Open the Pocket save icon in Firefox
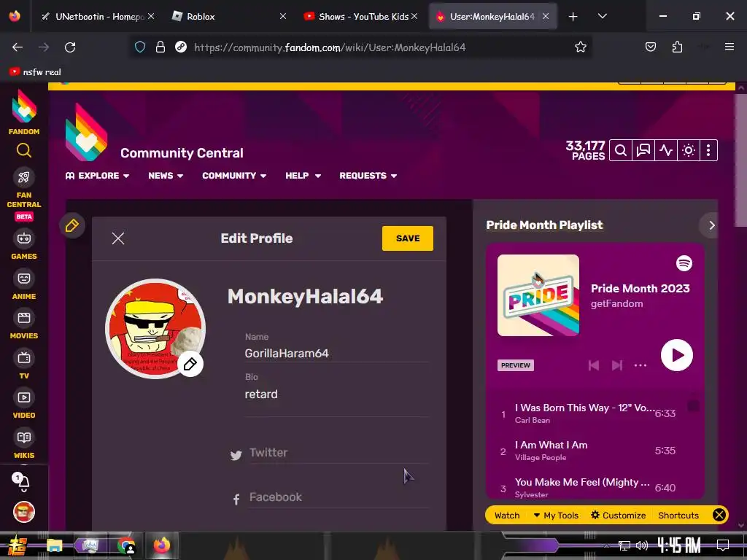 (650, 47)
